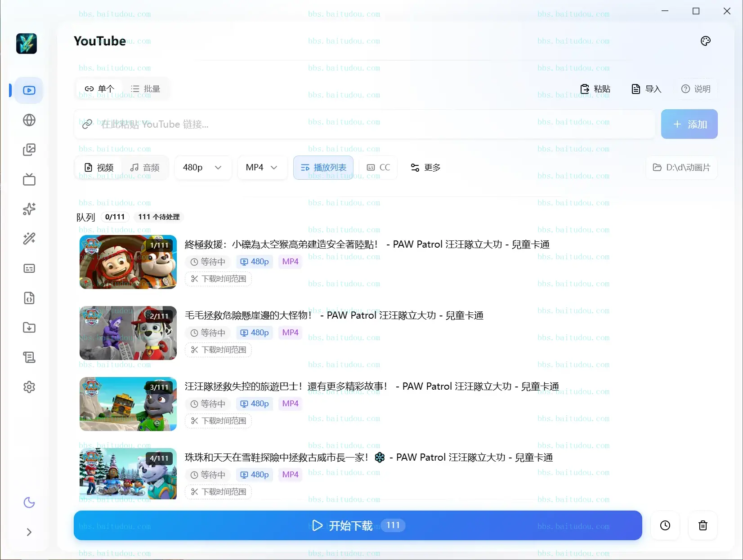This screenshot has width=743, height=560.
Task: Click the 导入 import button
Action: 646,89
